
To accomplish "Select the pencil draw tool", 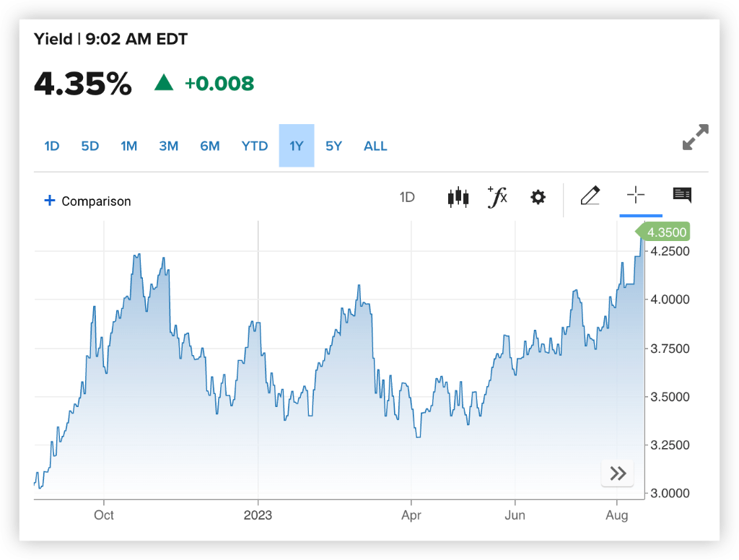I will (590, 196).
